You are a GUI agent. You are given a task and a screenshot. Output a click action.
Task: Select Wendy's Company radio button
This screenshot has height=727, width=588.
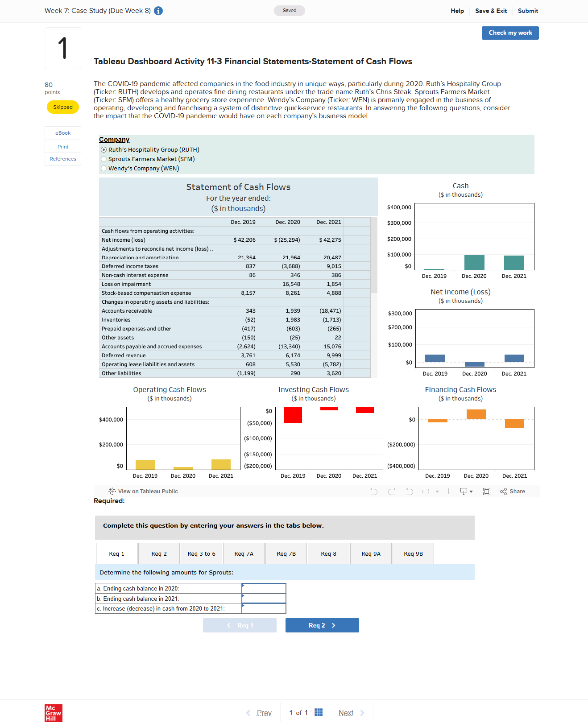[104, 169]
